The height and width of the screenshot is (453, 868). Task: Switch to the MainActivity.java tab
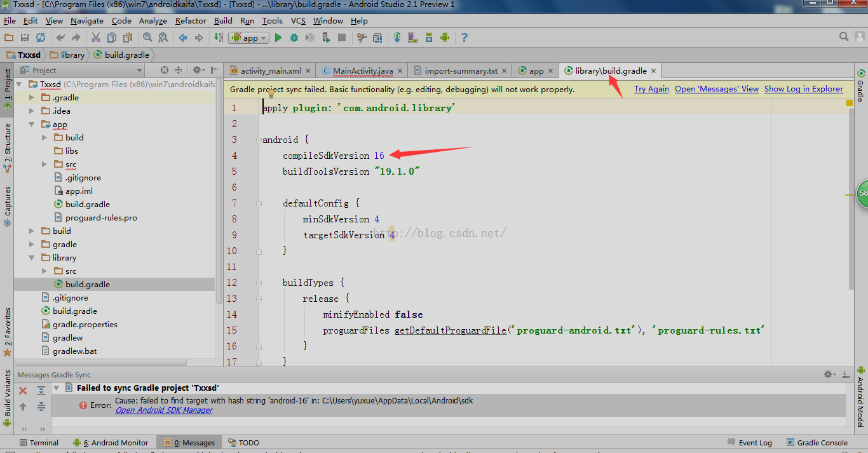pos(362,71)
